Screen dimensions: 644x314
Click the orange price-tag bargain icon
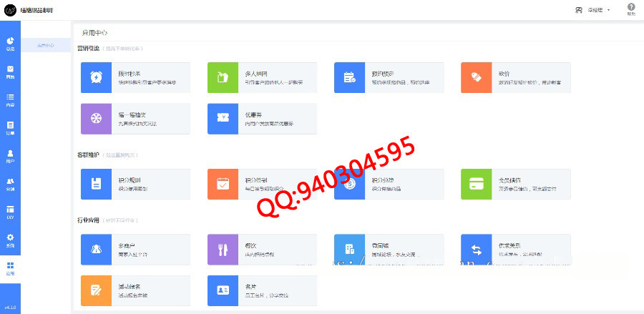click(x=476, y=77)
